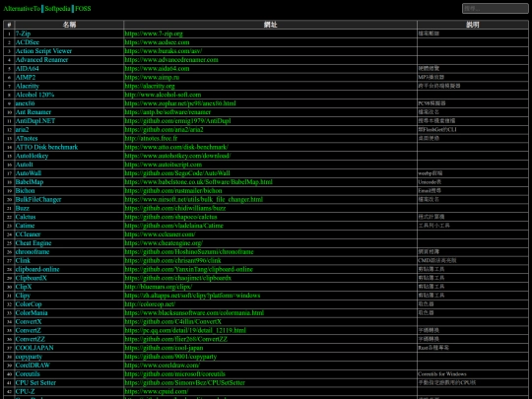Select the BulkFileChanger name cell
The width and height of the screenshot is (532, 399).
pos(69,199)
